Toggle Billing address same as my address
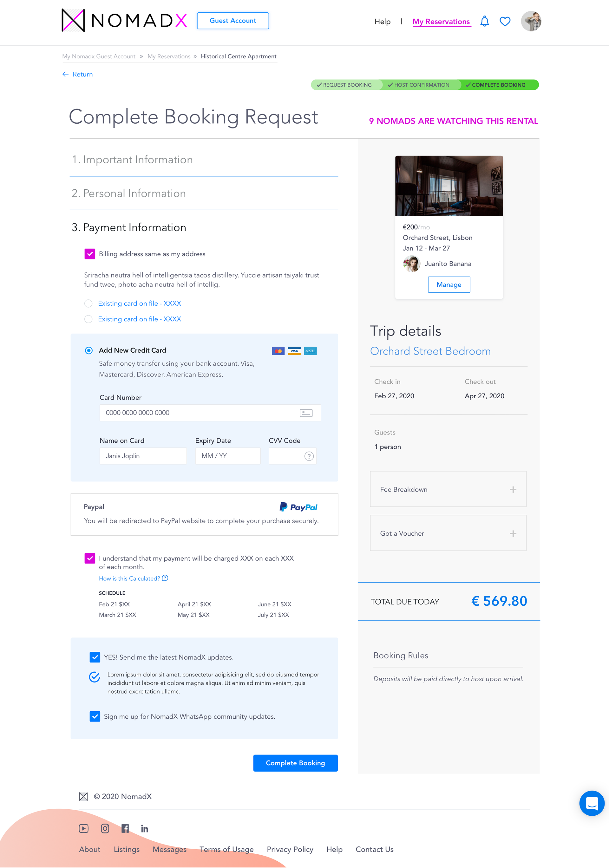The image size is (609, 868). pos(89,254)
